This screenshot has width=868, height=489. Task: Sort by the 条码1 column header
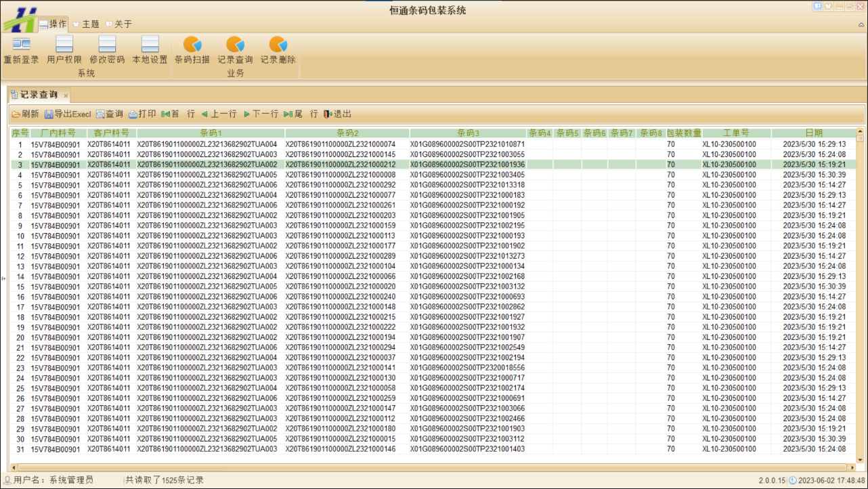[x=211, y=133]
